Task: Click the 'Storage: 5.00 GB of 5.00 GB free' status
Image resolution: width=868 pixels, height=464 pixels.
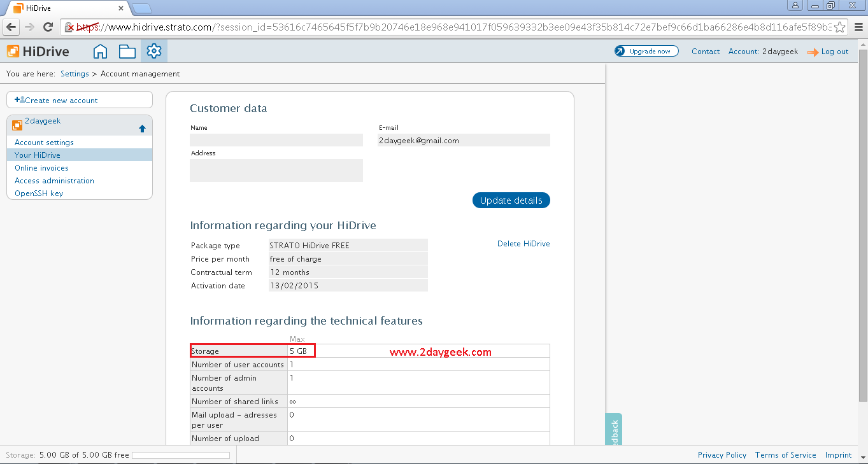Action: point(68,455)
